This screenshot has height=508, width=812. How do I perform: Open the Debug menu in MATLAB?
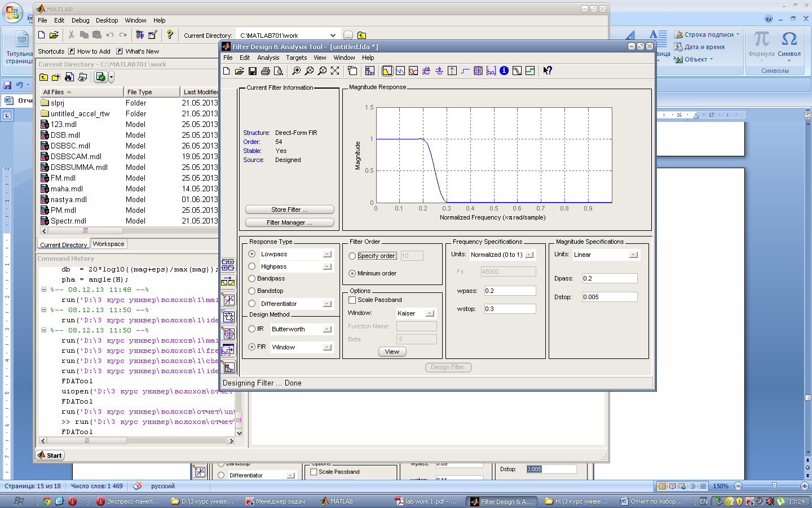[x=81, y=20]
